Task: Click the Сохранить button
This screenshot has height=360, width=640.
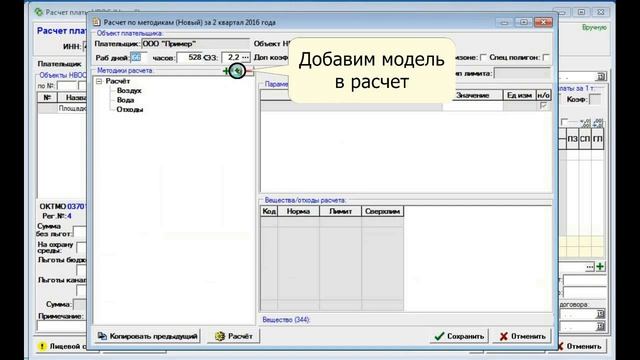Action: [459, 336]
